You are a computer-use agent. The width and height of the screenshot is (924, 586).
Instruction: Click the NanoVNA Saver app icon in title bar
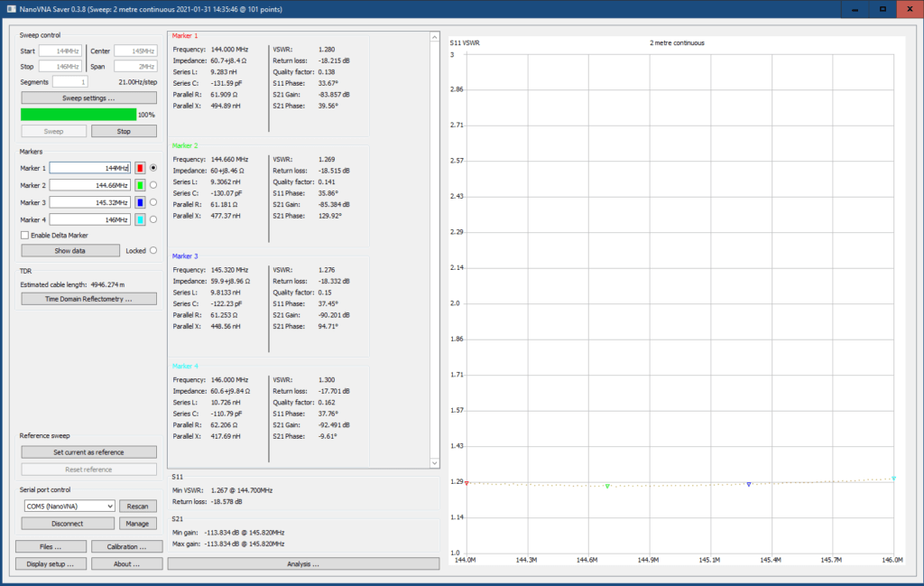click(x=11, y=9)
